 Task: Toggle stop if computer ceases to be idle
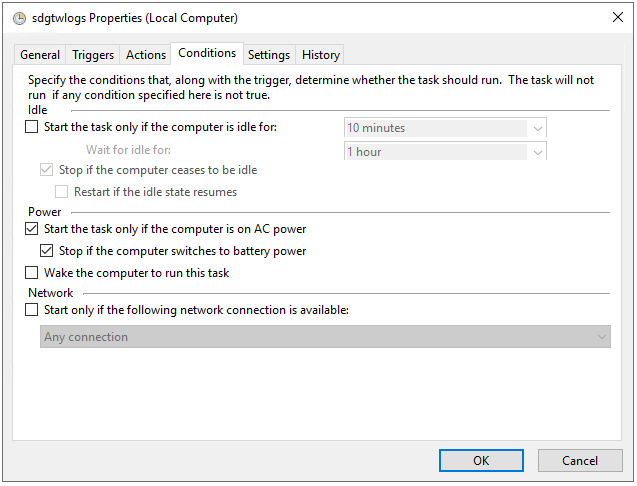47,170
